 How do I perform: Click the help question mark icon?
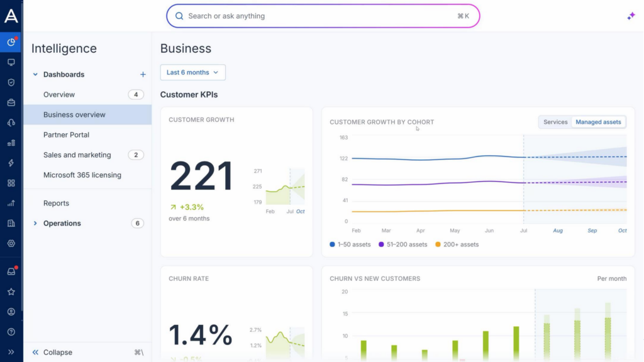tap(11, 332)
